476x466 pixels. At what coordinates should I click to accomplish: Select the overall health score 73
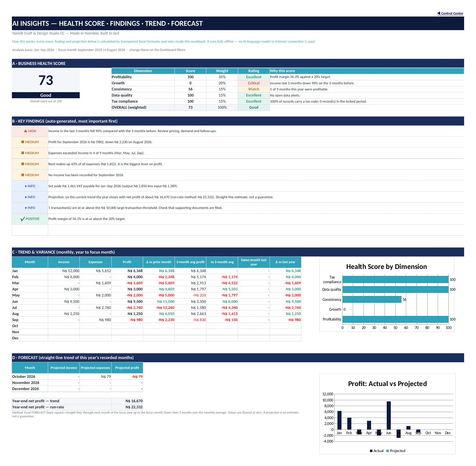coord(46,80)
